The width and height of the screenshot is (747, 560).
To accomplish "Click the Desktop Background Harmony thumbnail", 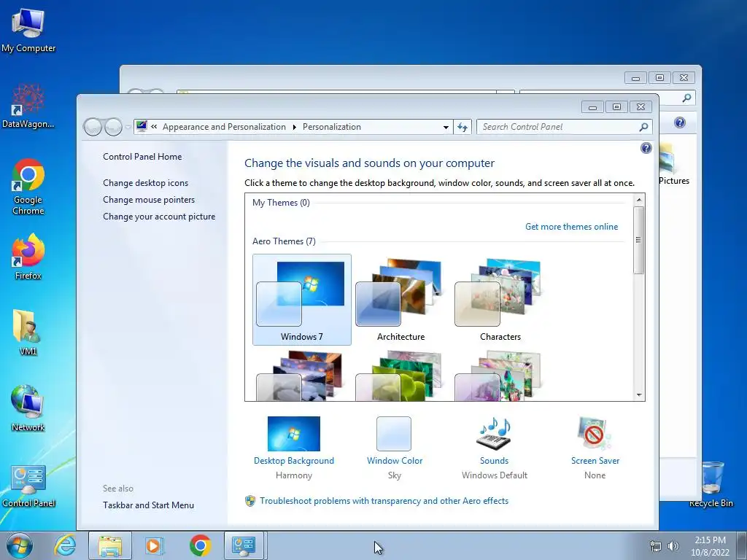I will pyautogui.click(x=293, y=434).
